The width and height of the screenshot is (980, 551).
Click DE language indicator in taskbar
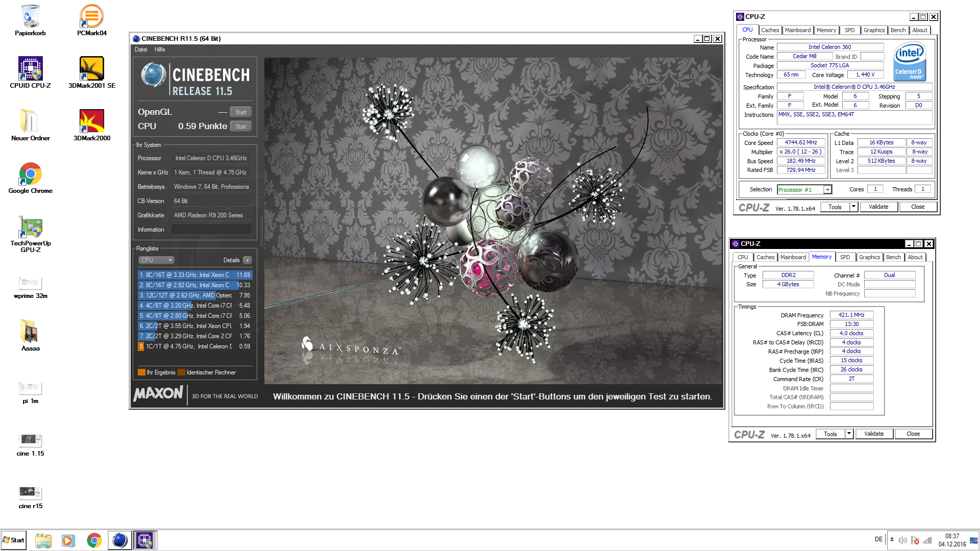tap(878, 539)
